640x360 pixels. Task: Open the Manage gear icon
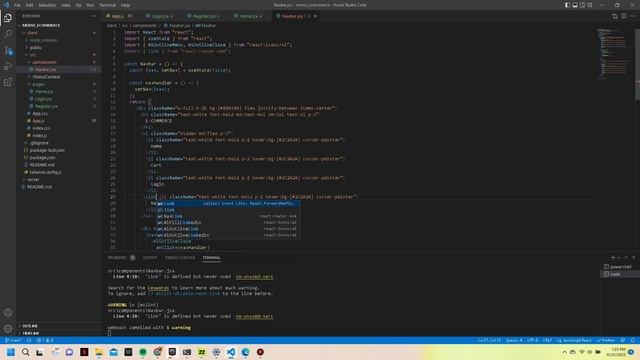(x=8, y=328)
